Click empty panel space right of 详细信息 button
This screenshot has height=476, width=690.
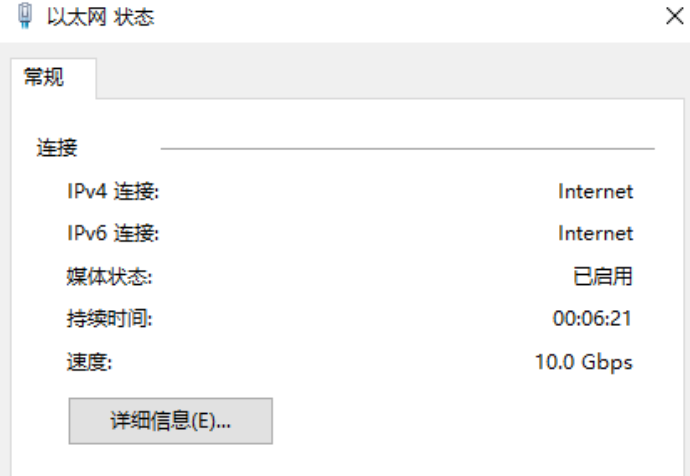(462, 421)
